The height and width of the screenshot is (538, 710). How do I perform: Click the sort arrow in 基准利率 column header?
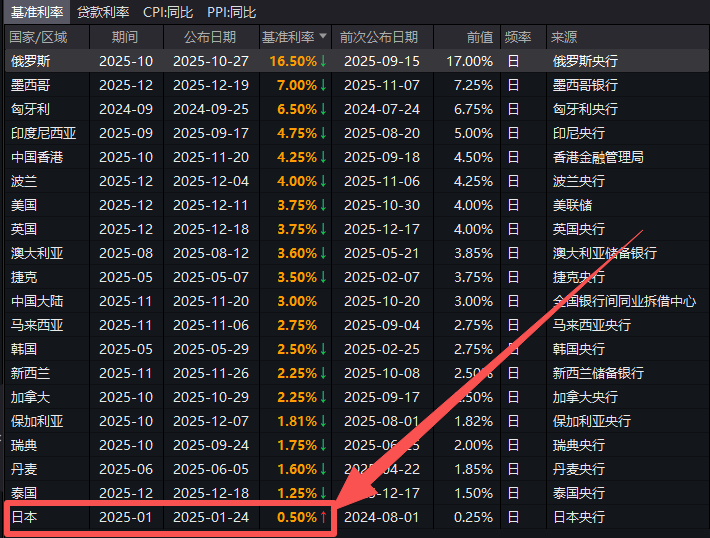(x=323, y=37)
